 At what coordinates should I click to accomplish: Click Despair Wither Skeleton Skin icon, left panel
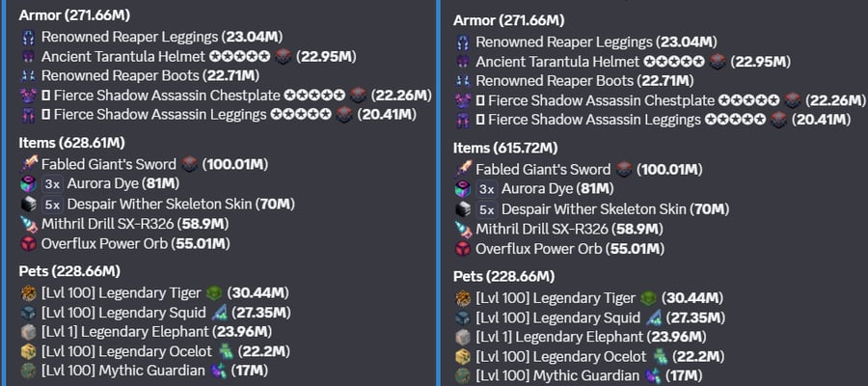click(x=28, y=204)
